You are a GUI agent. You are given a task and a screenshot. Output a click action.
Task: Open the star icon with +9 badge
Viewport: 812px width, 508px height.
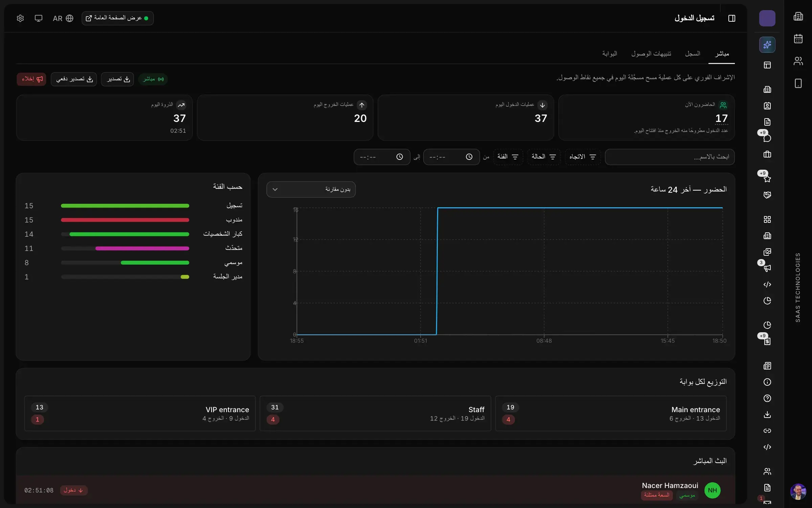coord(767,178)
